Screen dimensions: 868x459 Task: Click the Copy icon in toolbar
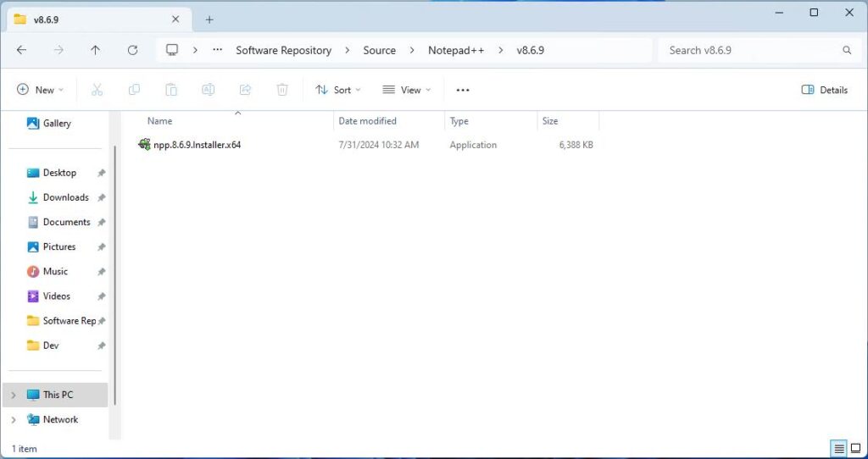click(134, 90)
